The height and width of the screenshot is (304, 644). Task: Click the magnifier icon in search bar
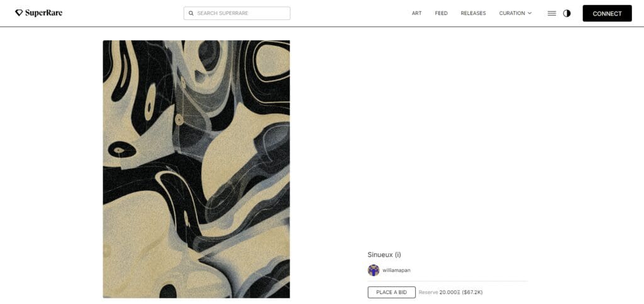tap(191, 13)
